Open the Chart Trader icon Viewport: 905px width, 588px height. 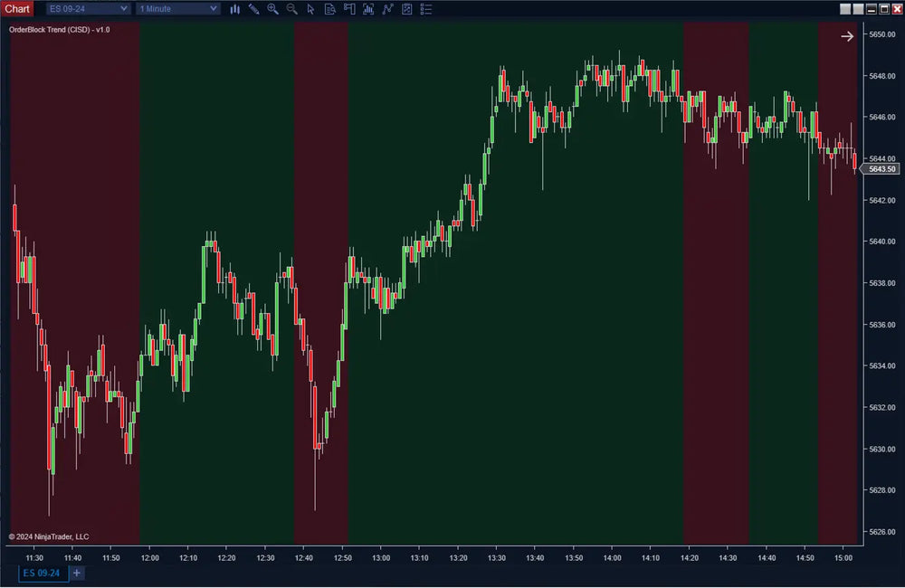pos(349,9)
